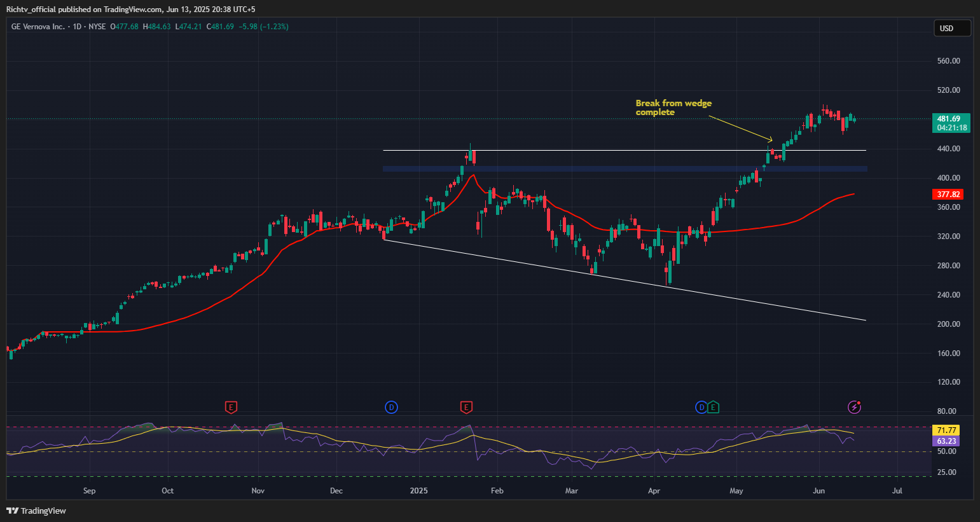Click the blue dividend marker near late December

point(391,407)
